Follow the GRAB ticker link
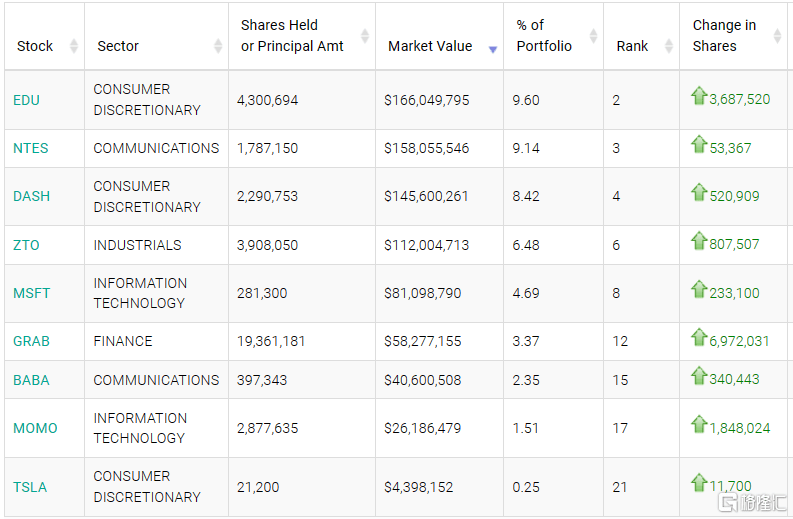This screenshot has width=793, height=519. pos(31,341)
